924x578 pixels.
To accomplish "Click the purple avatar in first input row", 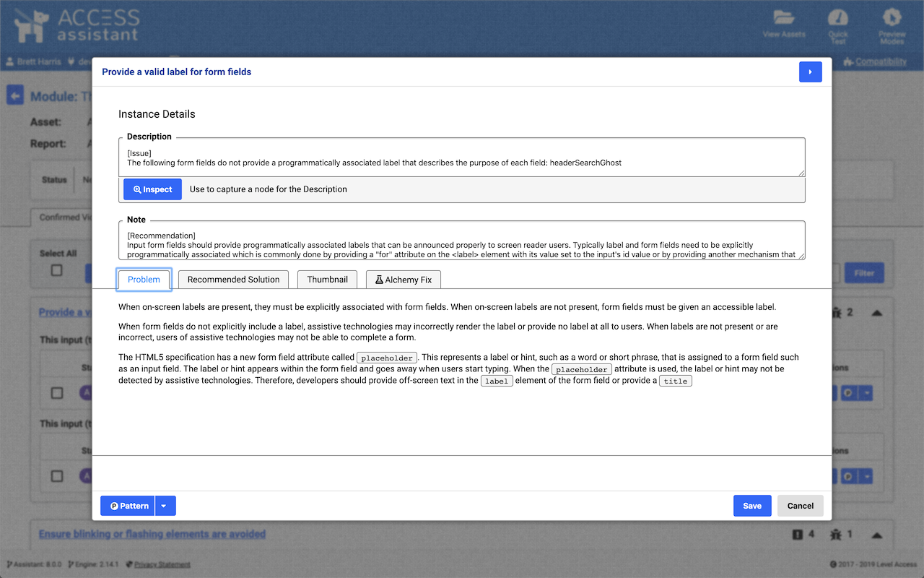I will pyautogui.click(x=85, y=394).
